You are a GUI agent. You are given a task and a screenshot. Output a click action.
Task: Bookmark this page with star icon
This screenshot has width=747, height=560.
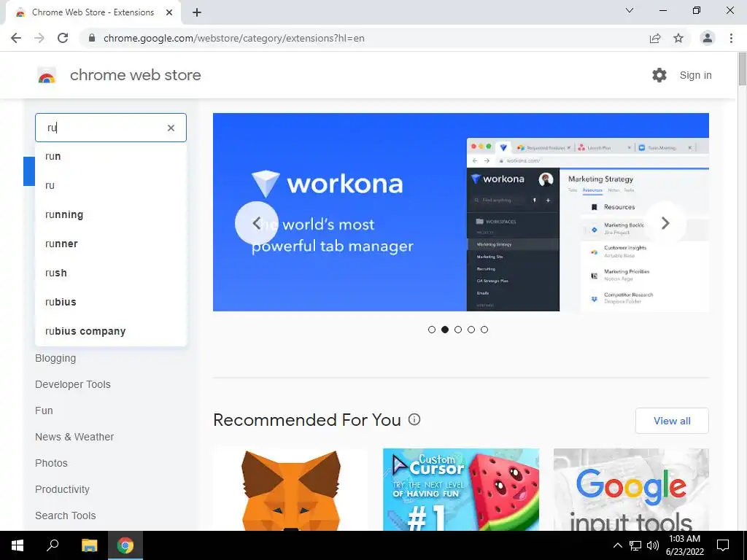pos(678,38)
